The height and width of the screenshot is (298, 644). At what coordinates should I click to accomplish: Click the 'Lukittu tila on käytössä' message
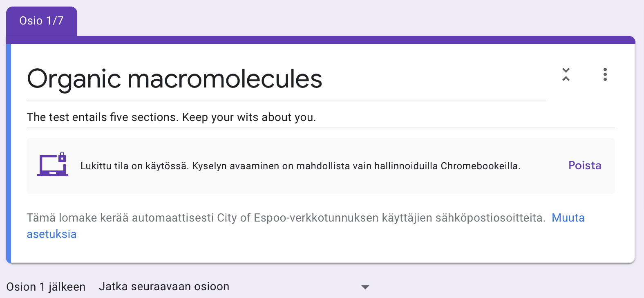pyautogui.click(x=134, y=166)
